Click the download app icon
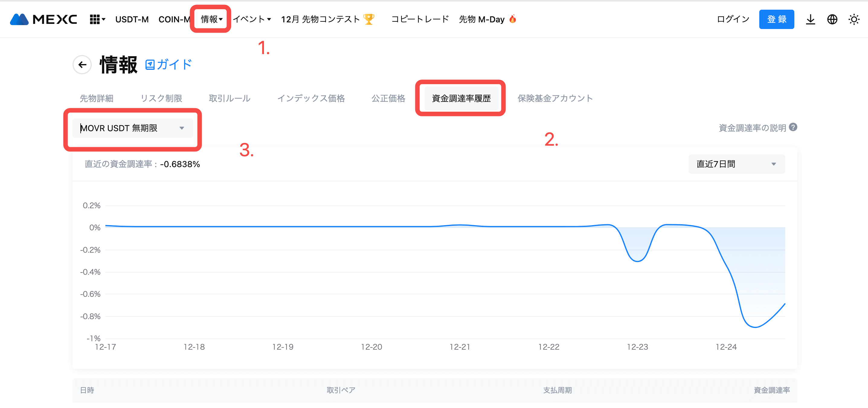868x408 pixels. pos(810,19)
